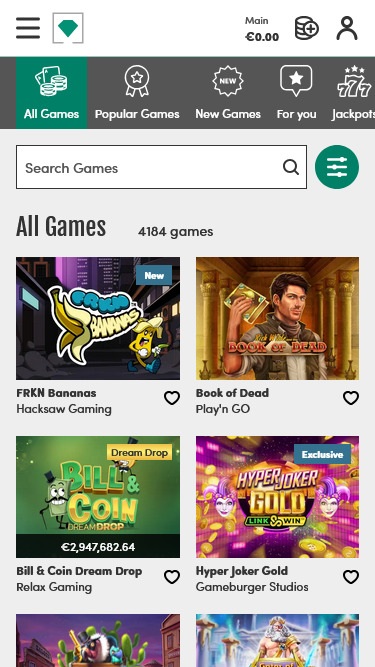375x667 pixels.
Task: Focus the Search Games input field
Action: click(162, 167)
